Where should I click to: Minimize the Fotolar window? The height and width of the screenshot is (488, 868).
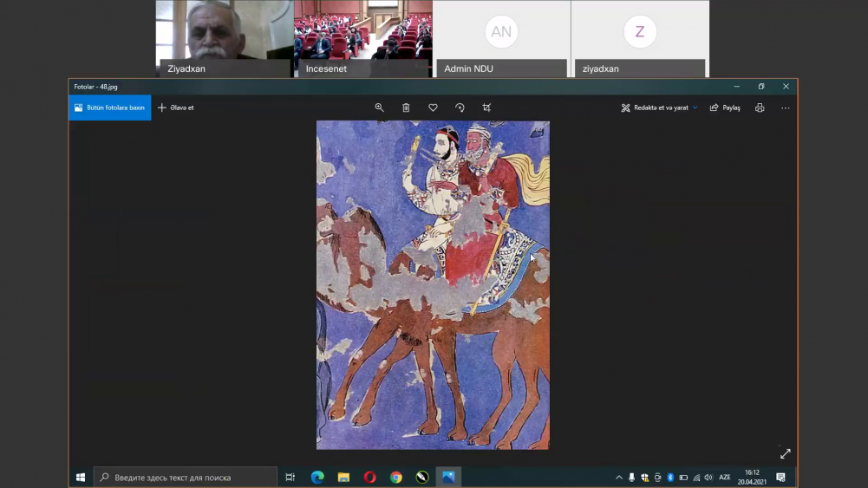pos(737,87)
